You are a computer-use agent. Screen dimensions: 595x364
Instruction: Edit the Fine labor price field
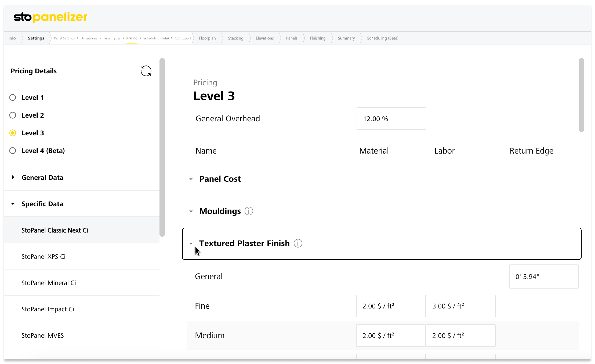461,306
